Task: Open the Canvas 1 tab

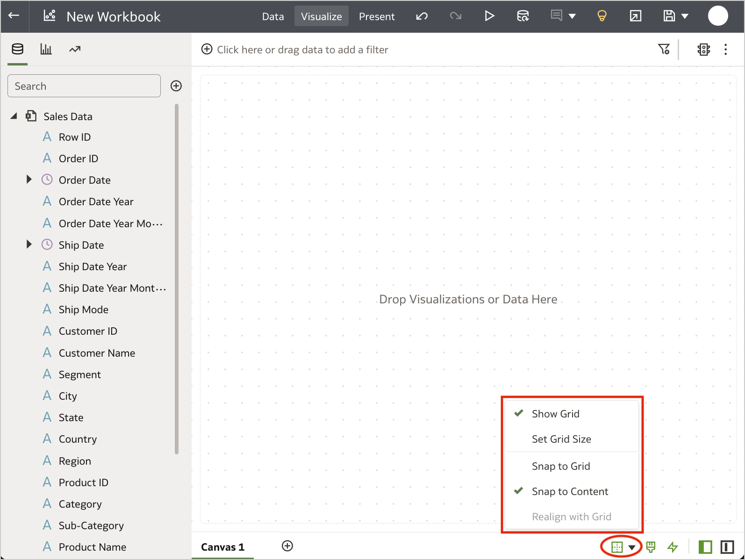Action: tap(223, 547)
